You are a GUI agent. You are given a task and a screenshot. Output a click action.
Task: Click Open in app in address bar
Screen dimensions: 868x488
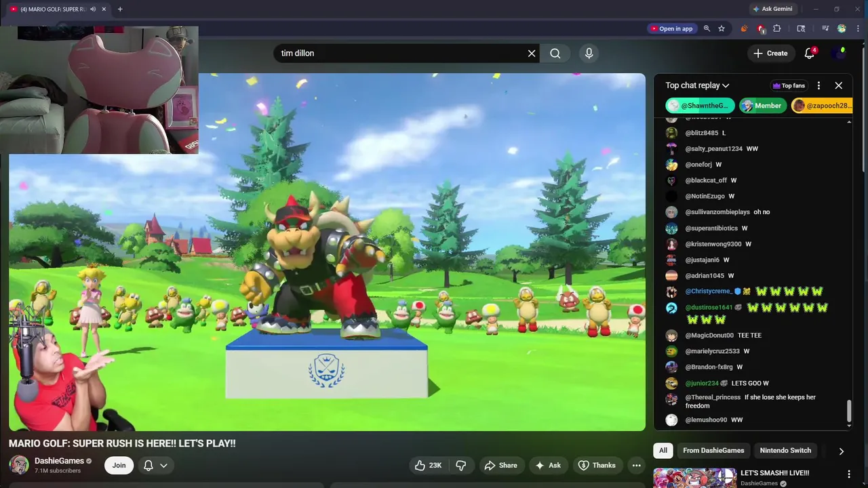671,28
